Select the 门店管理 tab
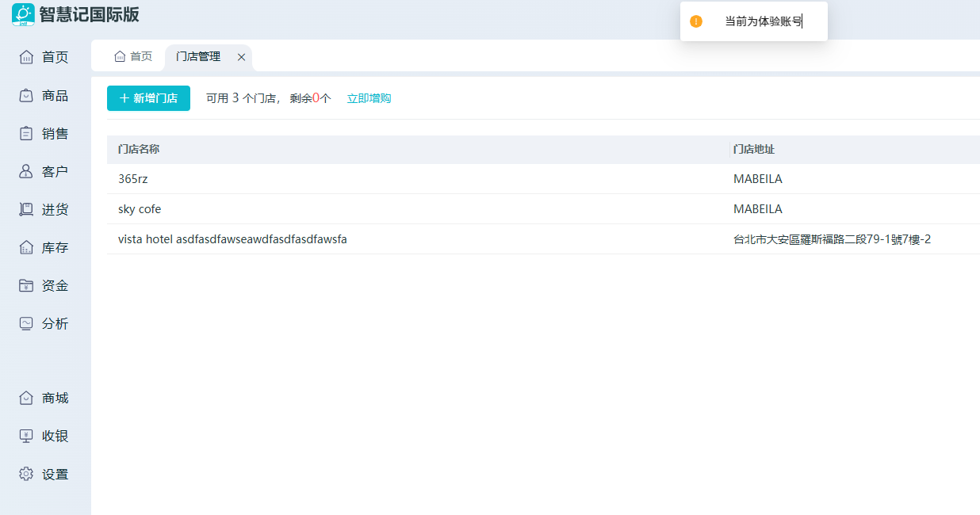980x515 pixels. click(198, 57)
